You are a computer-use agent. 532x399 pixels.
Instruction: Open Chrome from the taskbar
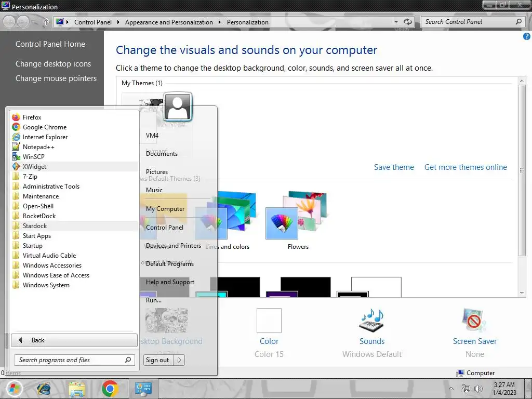[110, 389]
